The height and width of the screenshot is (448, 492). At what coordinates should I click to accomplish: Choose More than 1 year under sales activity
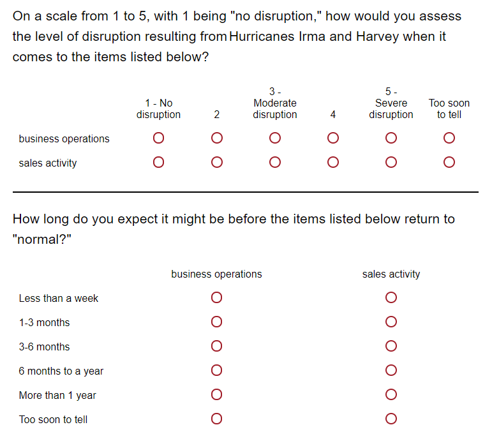point(391,394)
